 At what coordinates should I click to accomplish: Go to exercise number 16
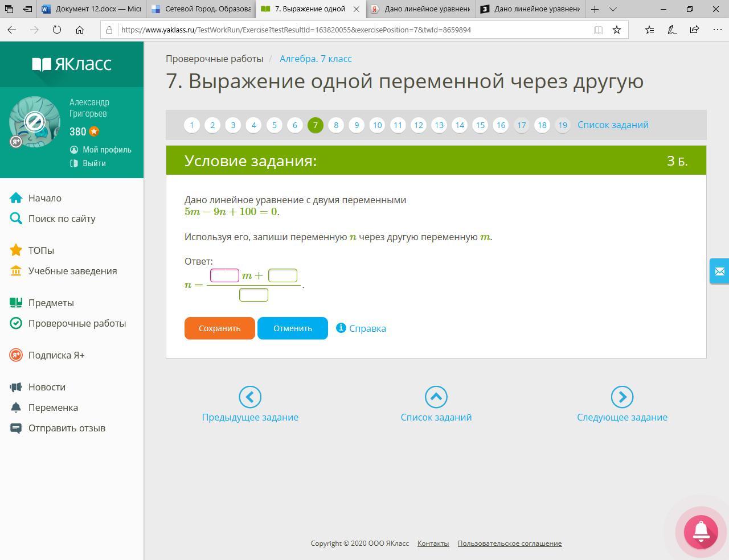501,125
